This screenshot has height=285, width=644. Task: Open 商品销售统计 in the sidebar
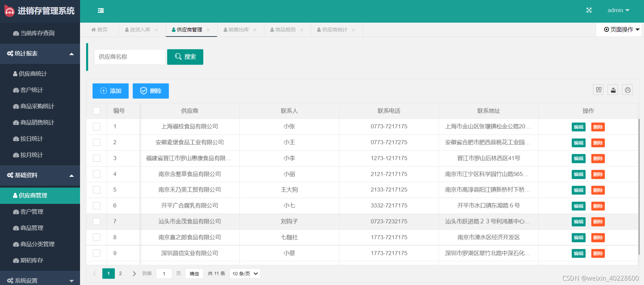pos(40,122)
